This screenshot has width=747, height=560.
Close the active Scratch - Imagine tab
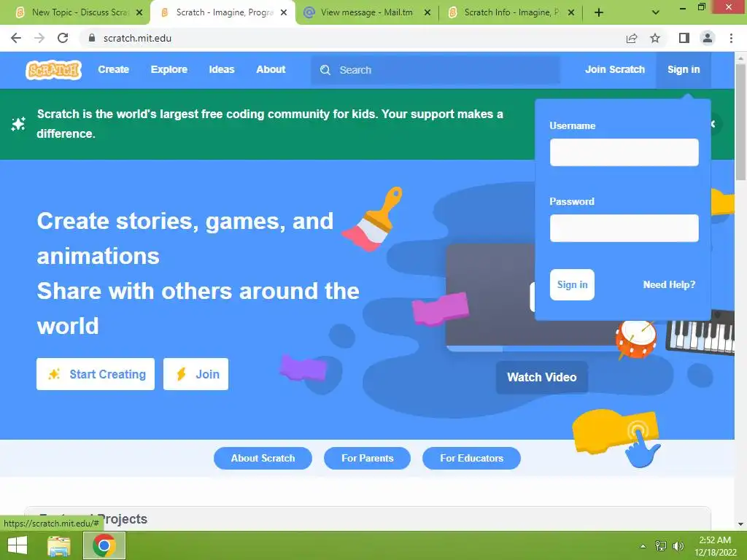click(284, 12)
